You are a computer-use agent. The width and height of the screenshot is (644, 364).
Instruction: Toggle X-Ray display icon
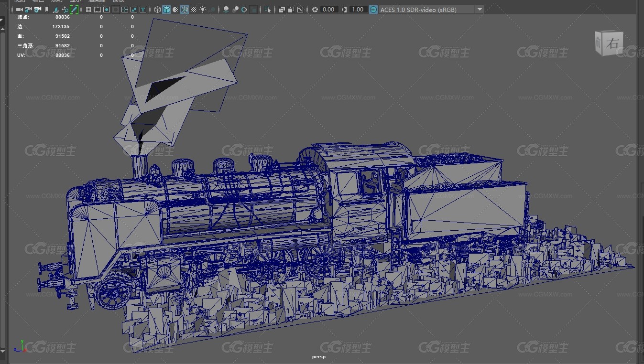point(282,10)
